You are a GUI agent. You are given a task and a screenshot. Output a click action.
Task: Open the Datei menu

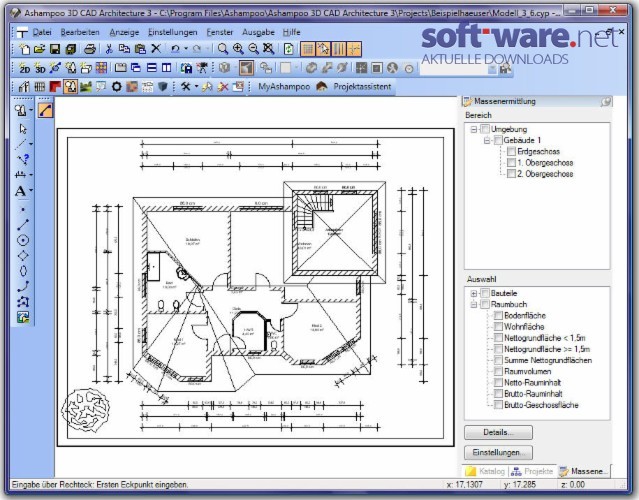(x=42, y=32)
